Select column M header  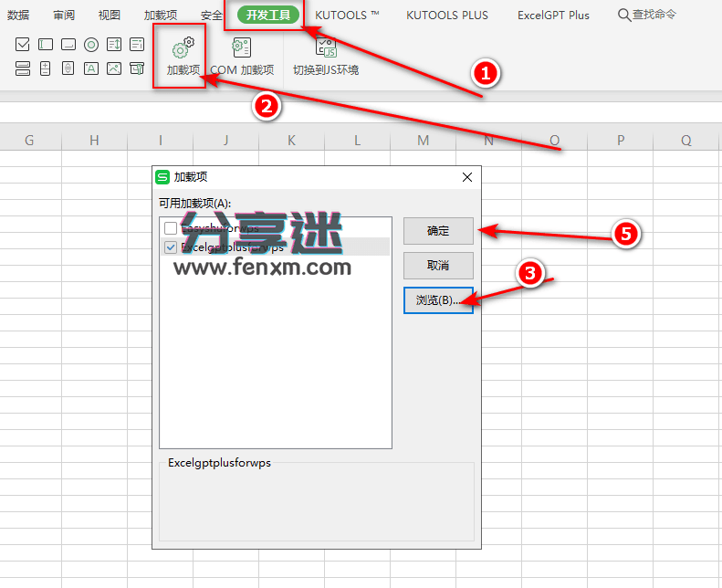[x=424, y=140]
